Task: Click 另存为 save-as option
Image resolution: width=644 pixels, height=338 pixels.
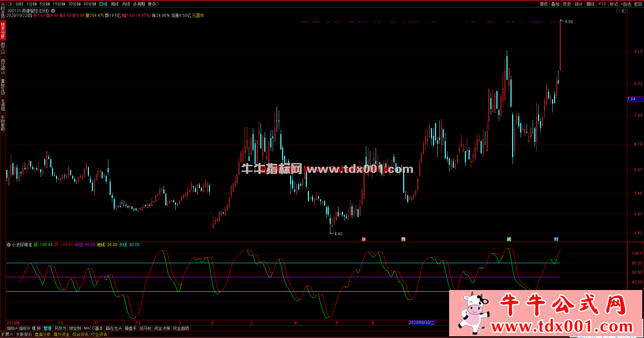Action: click(60, 328)
